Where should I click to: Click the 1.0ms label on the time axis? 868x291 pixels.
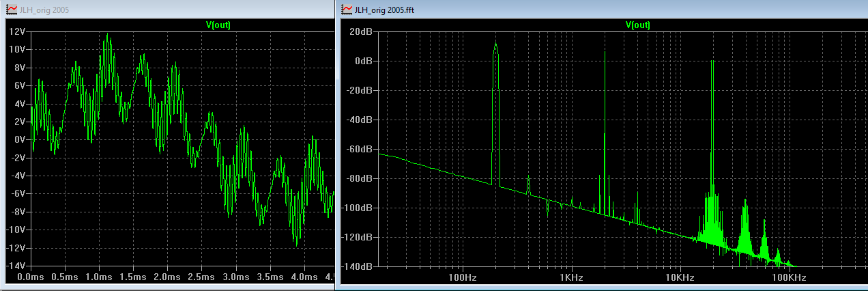[98, 278]
